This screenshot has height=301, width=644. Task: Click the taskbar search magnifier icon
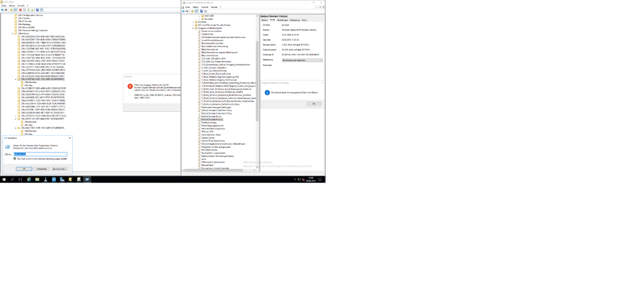13,179
